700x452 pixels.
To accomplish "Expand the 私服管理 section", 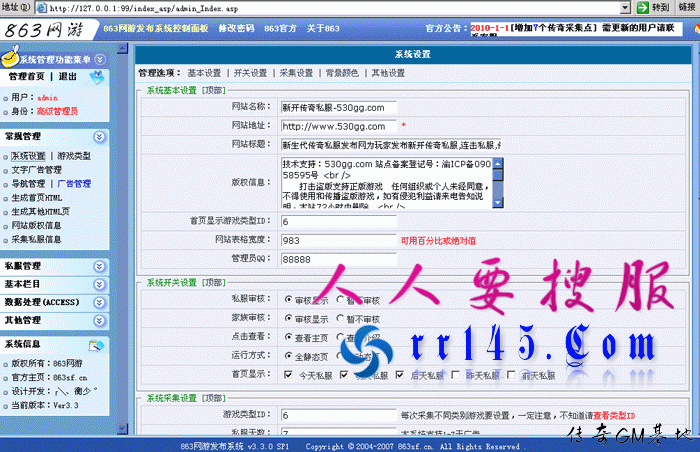I will point(99,266).
